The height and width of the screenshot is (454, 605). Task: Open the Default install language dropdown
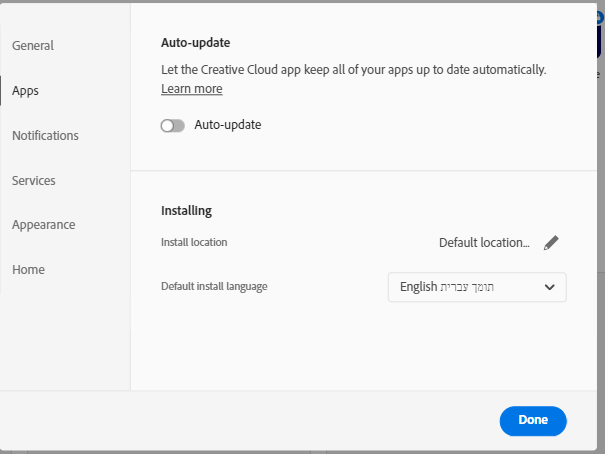pos(476,287)
